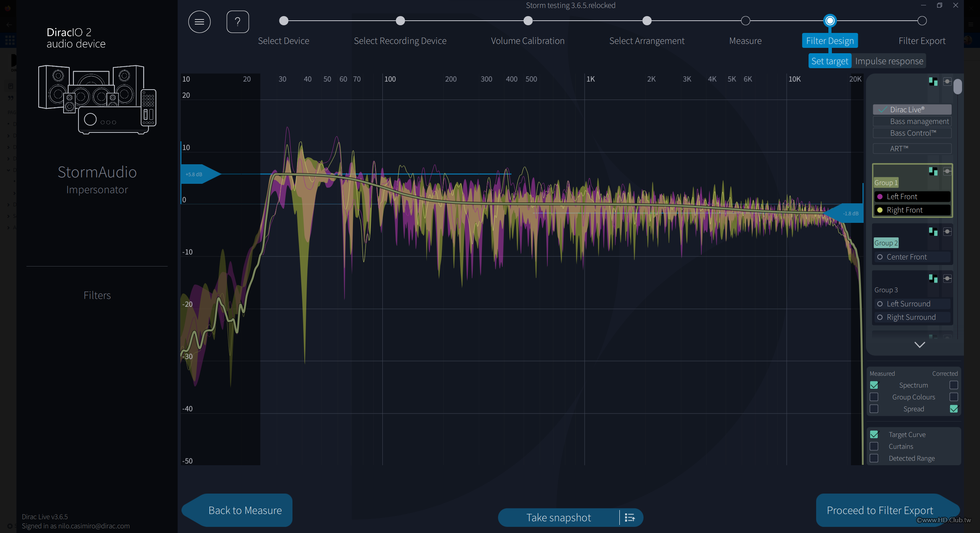The width and height of the screenshot is (980, 533).
Task: Open snapshot list icon beside Take snapshot
Action: pyautogui.click(x=630, y=518)
